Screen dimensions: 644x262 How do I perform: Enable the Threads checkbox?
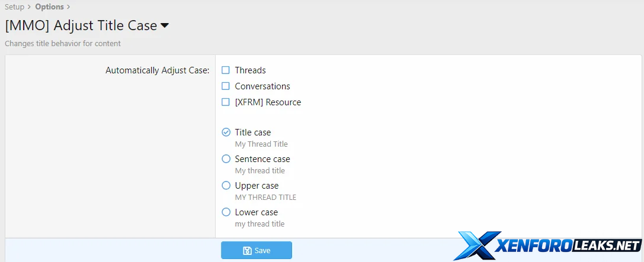[x=226, y=70]
